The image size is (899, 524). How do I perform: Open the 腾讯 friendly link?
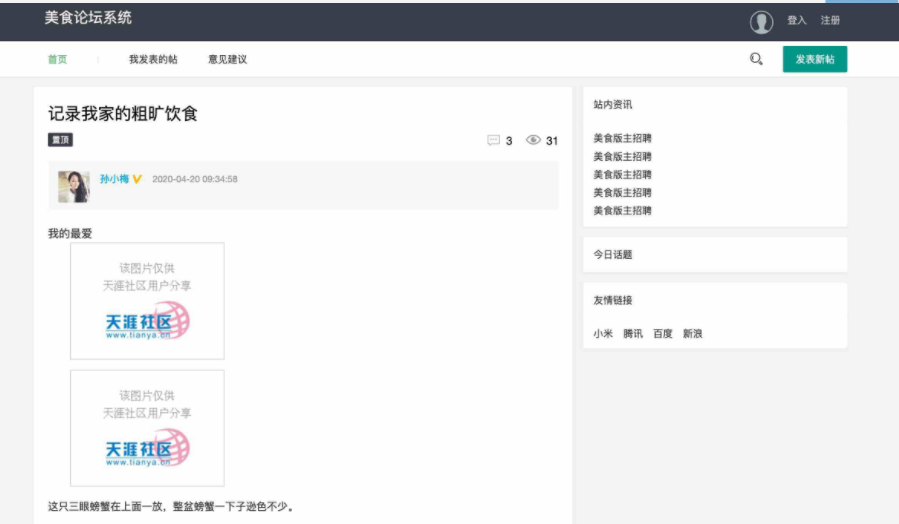[x=633, y=334]
